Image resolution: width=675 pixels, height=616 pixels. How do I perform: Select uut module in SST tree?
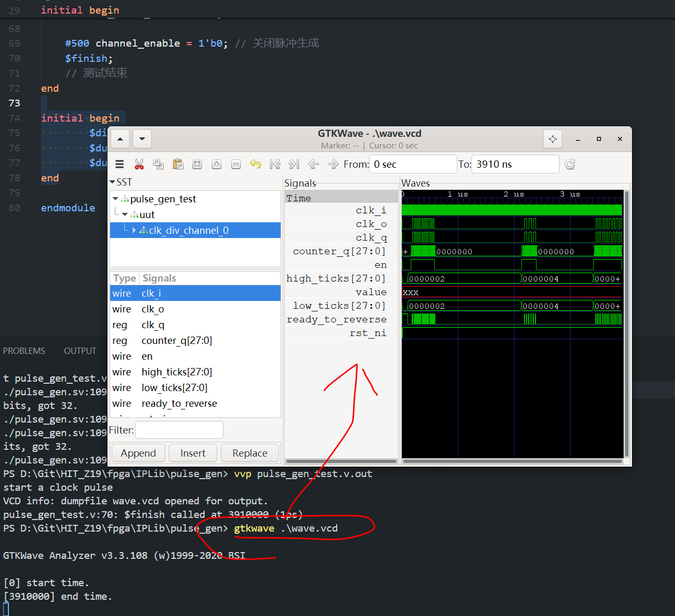[x=147, y=214]
